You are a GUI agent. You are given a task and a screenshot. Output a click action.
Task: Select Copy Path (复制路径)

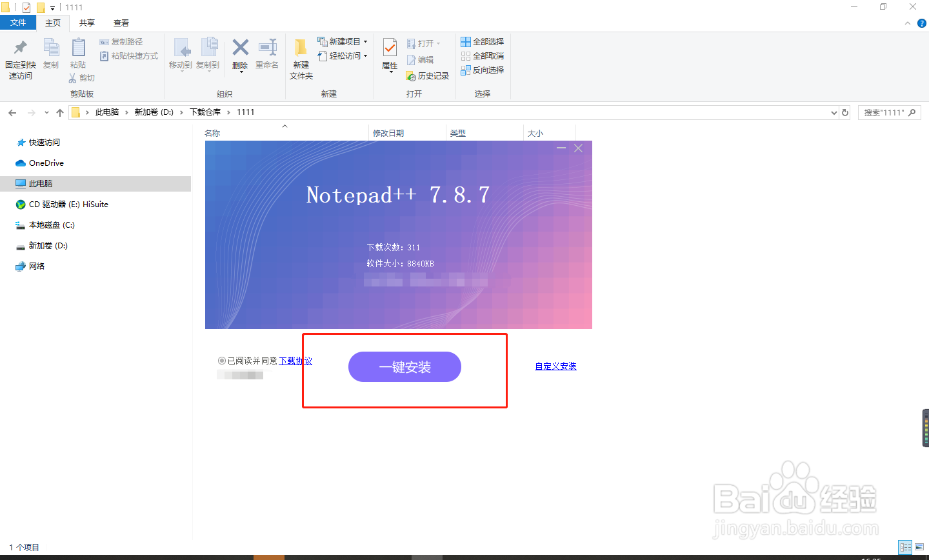[x=121, y=42]
